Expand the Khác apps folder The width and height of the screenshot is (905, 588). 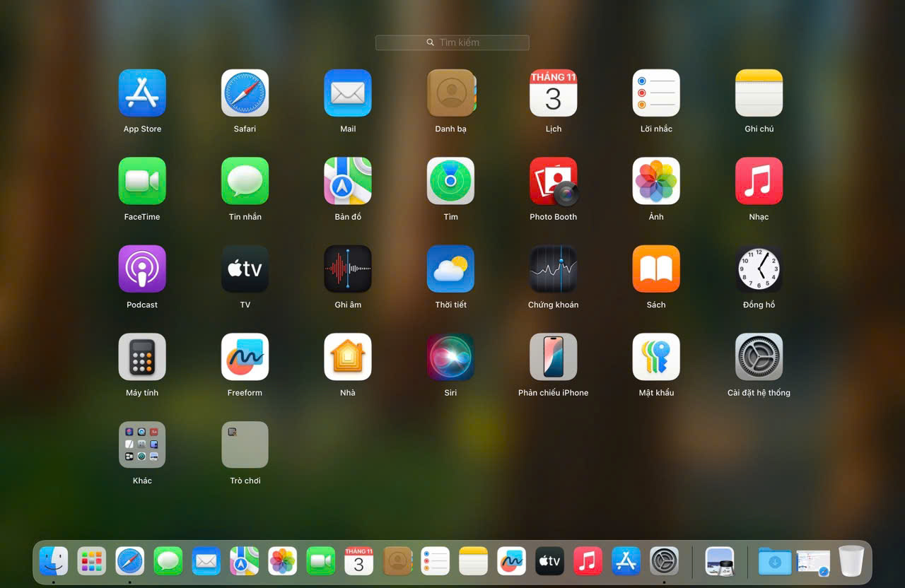click(x=142, y=445)
